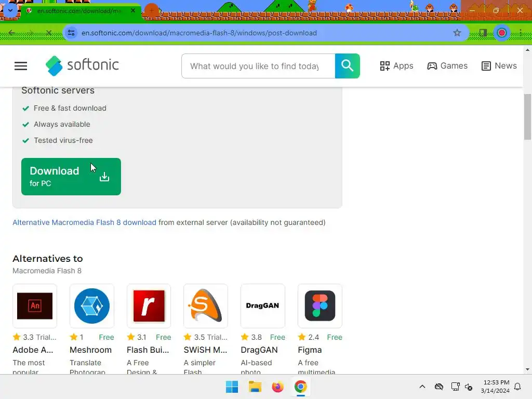Viewport: 532px width, 399px height.
Task: Open the DragGAN app icon
Action: (262, 305)
